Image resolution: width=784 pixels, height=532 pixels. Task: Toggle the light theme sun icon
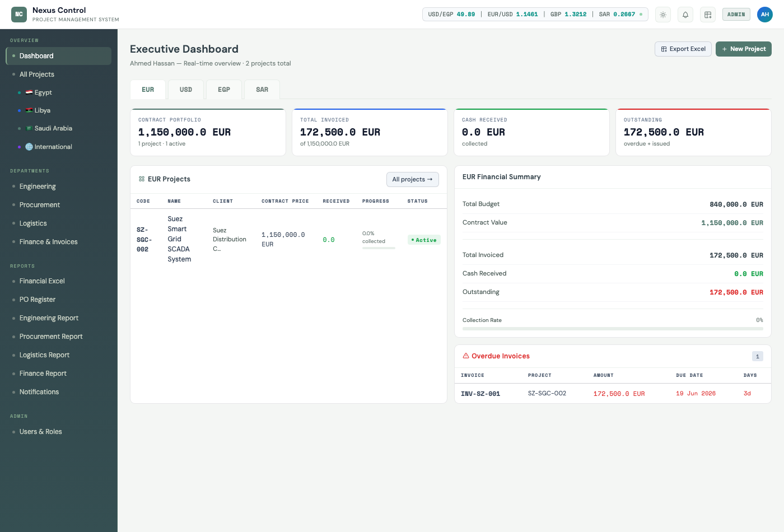663,15
